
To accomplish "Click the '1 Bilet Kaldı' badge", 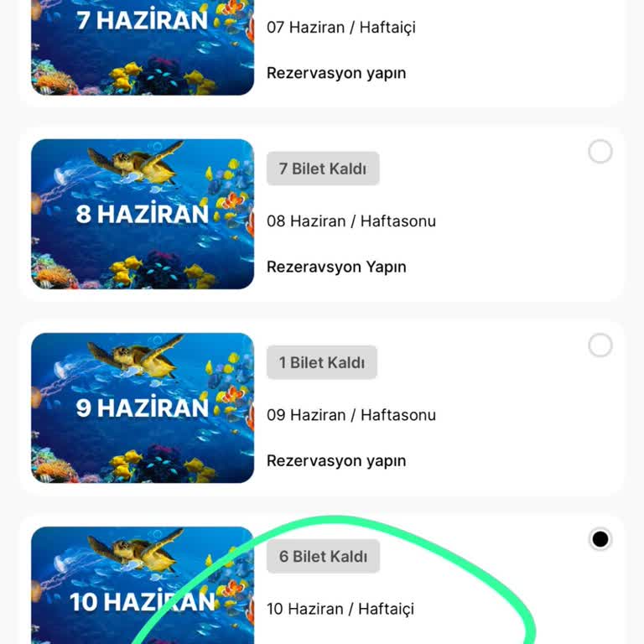I will 322,362.
